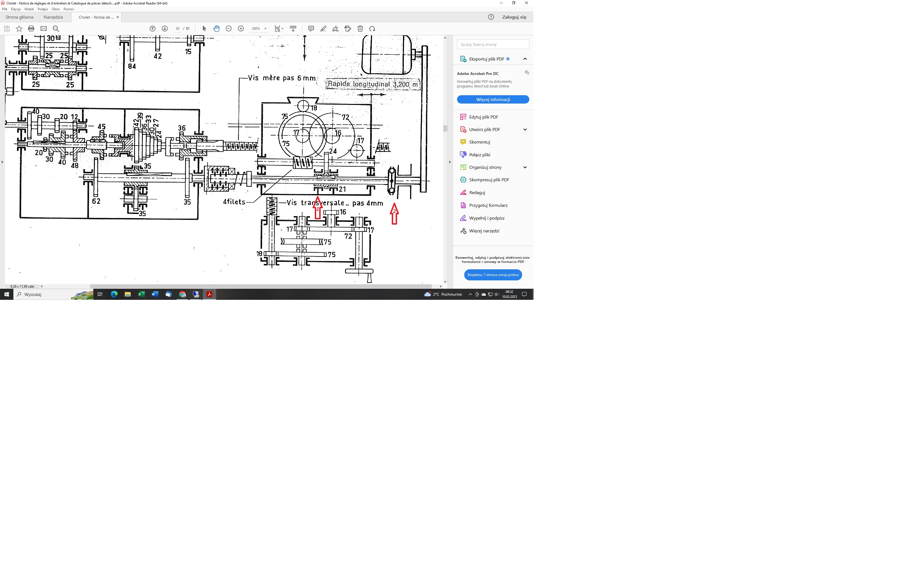
Task: Zoom in using the plus icon
Action: (x=241, y=29)
